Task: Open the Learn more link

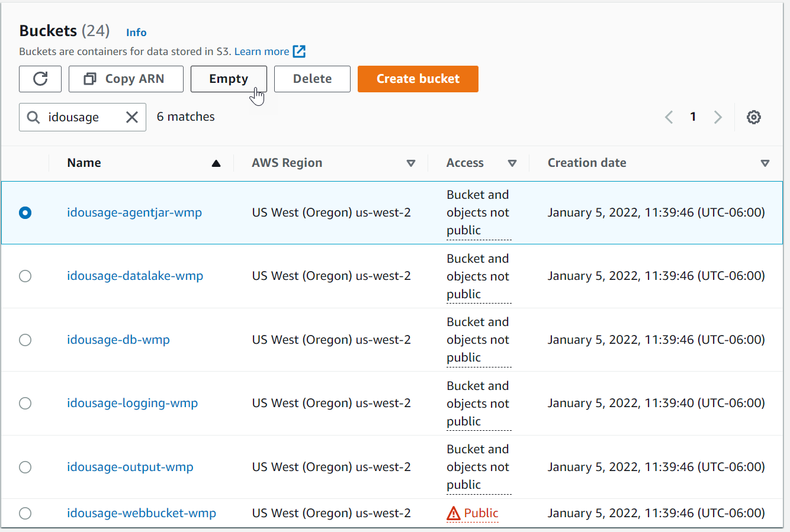Action: tap(262, 51)
